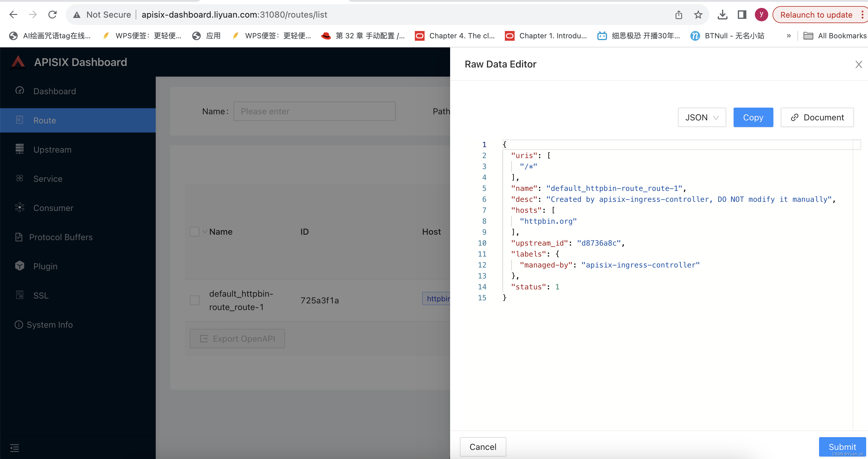
Task: Click the Dashboard icon in sidebar
Action: tap(19, 91)
